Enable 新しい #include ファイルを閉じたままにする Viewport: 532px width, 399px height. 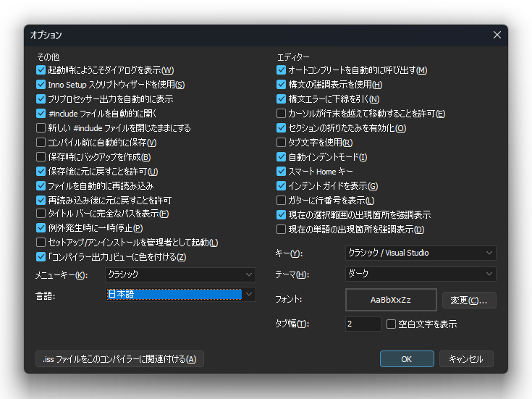[x=41, y=128]
